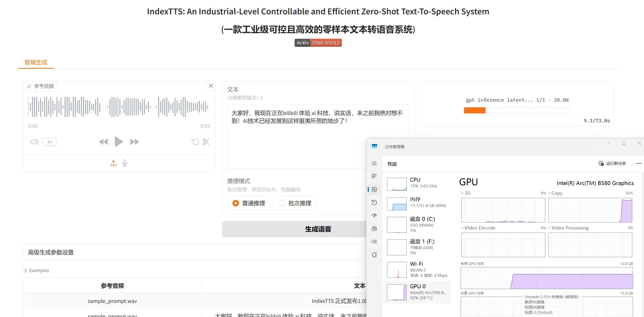This screenshot has width=644, height=317.
Task: Mute the audio volume icon
Action: pos(34,142)
